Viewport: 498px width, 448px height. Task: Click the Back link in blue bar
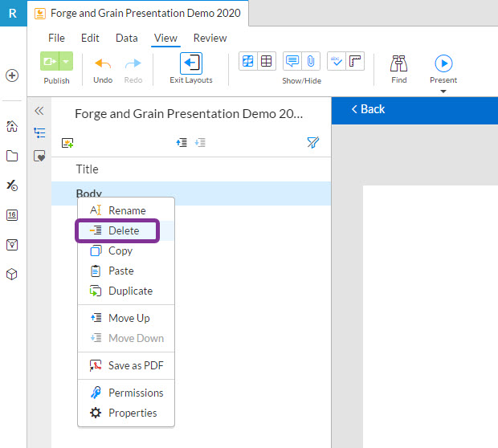coord(368,109)
